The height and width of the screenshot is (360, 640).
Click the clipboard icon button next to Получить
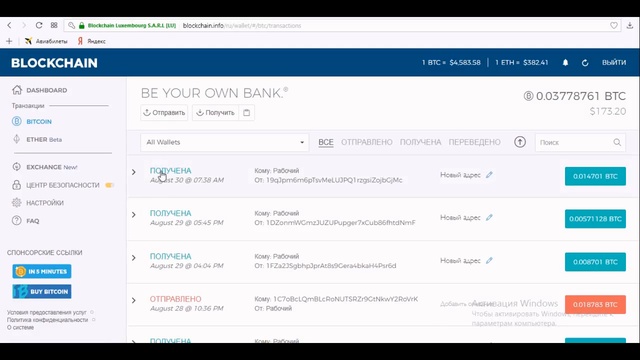click(x=247, y=113)
